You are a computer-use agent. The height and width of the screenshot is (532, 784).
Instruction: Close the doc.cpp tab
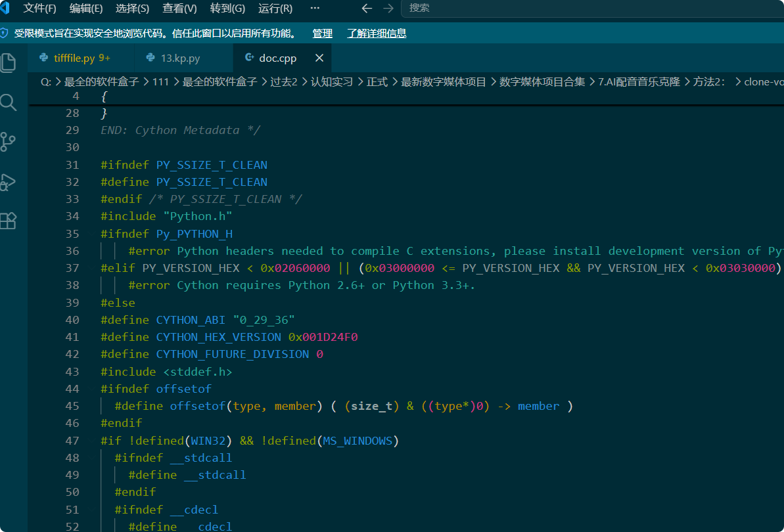[x=319, y=58]
